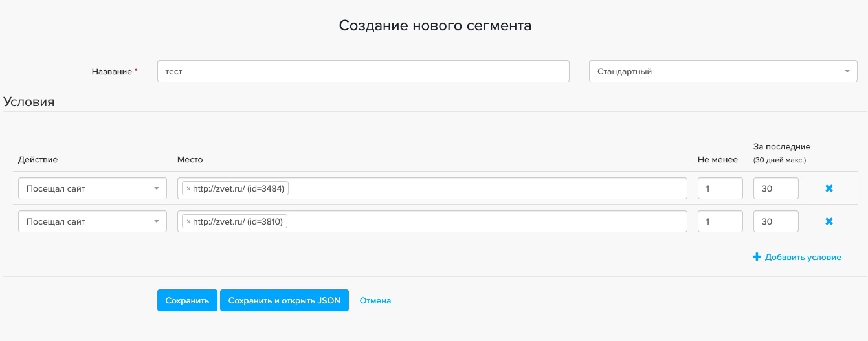Select the http://zvet.ru/ (id=3484) tag label
The image size is (868, 341).
pyautogui.click(x=239, y=189)
